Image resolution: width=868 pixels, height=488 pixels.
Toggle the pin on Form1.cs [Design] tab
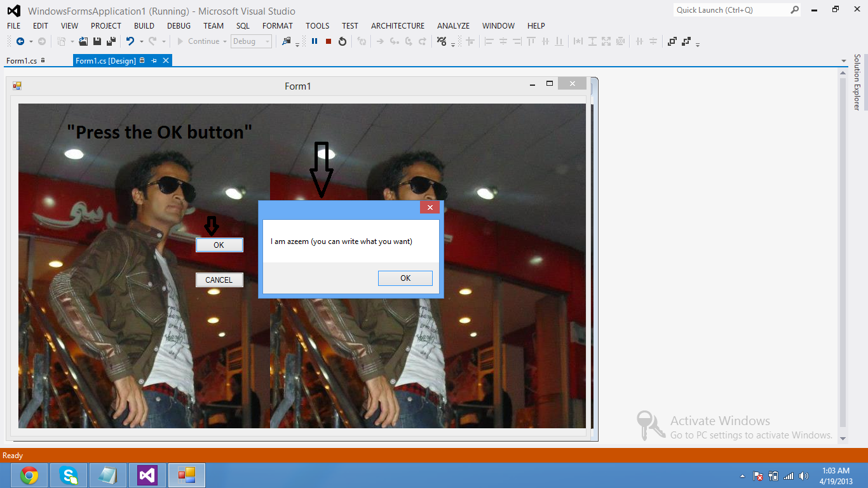(x=154, y=60)
